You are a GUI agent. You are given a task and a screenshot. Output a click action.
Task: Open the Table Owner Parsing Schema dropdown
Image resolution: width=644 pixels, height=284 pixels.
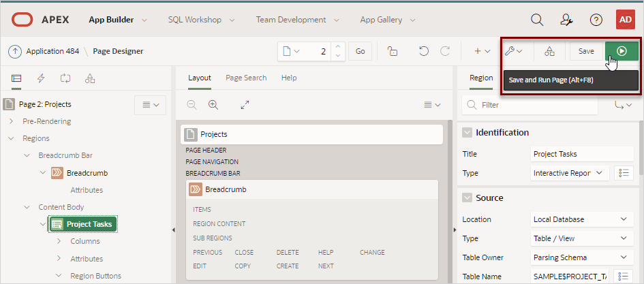(582, 257)
